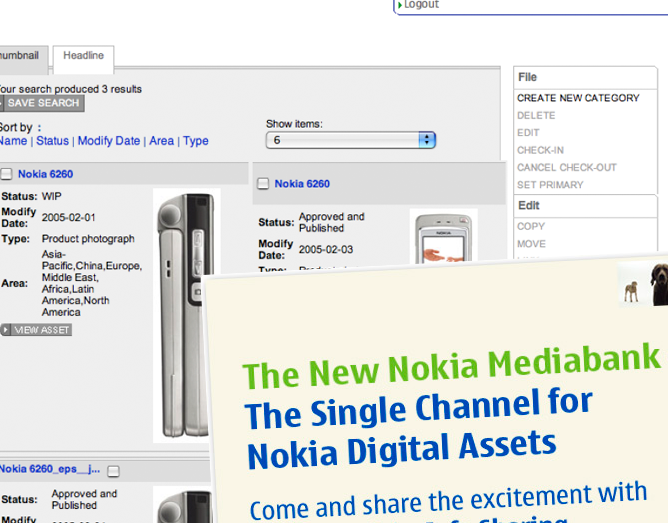Screen dimensions: 668x523
Task: Click the modify date 2005-02-03
Action: pos(326,249)
